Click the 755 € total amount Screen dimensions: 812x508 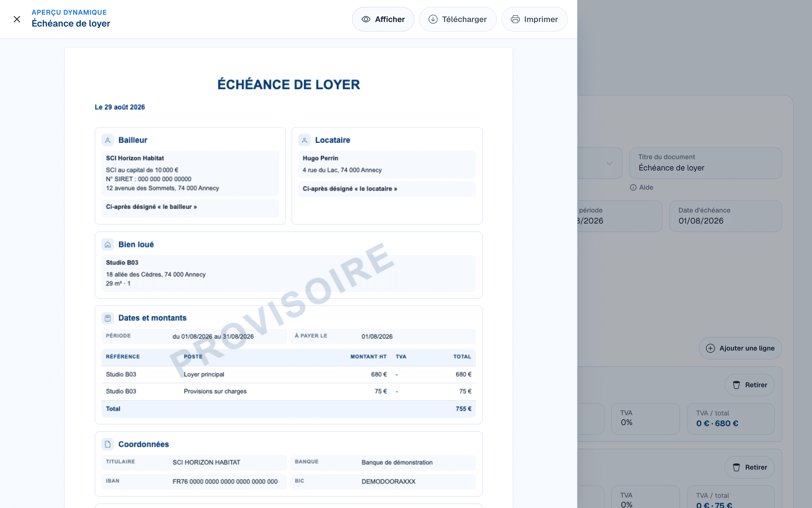[x=464, y=409]
